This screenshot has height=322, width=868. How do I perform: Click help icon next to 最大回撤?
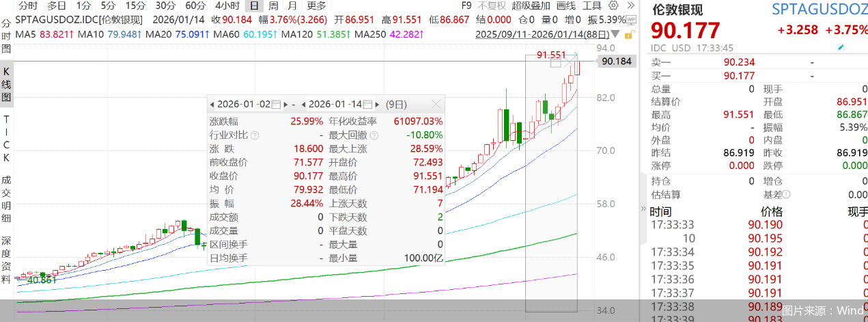tap(374, 135)
